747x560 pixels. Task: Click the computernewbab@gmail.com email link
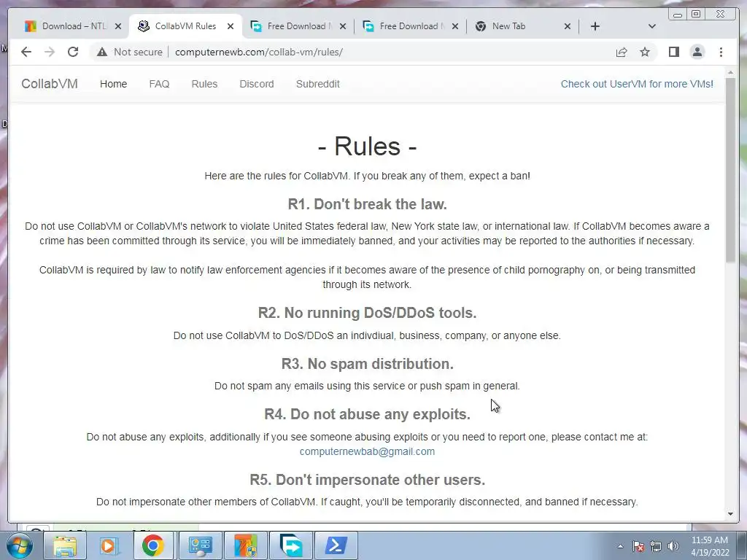click(x=367, y=451)
